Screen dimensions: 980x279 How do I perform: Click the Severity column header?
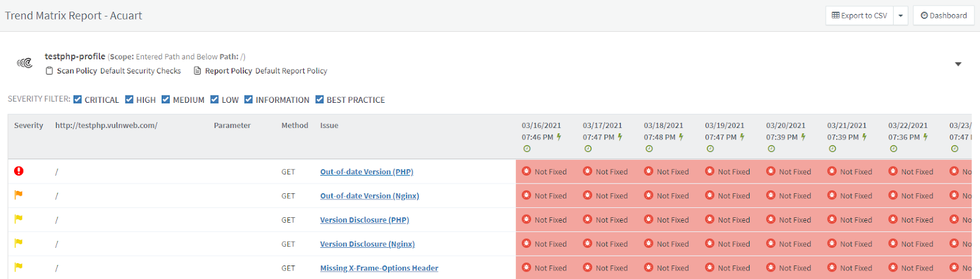click(x=29, y=125)
